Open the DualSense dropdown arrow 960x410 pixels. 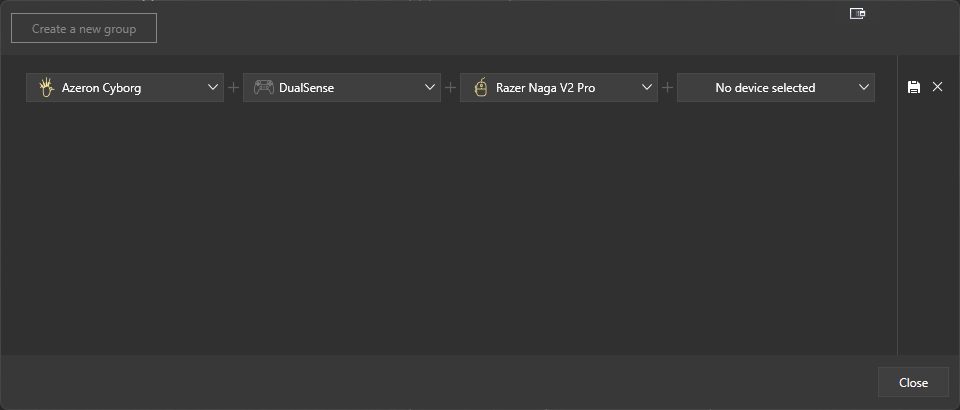[x=430, y=88]
